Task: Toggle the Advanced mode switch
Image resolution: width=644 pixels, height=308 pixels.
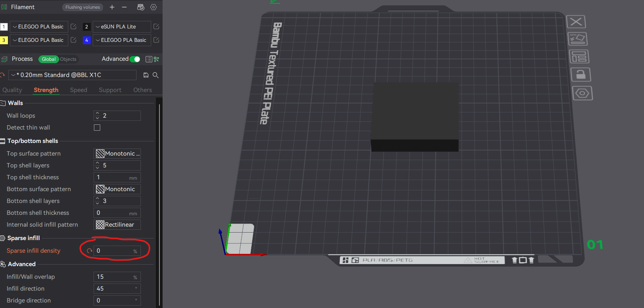Action: (x=135, y=59)
